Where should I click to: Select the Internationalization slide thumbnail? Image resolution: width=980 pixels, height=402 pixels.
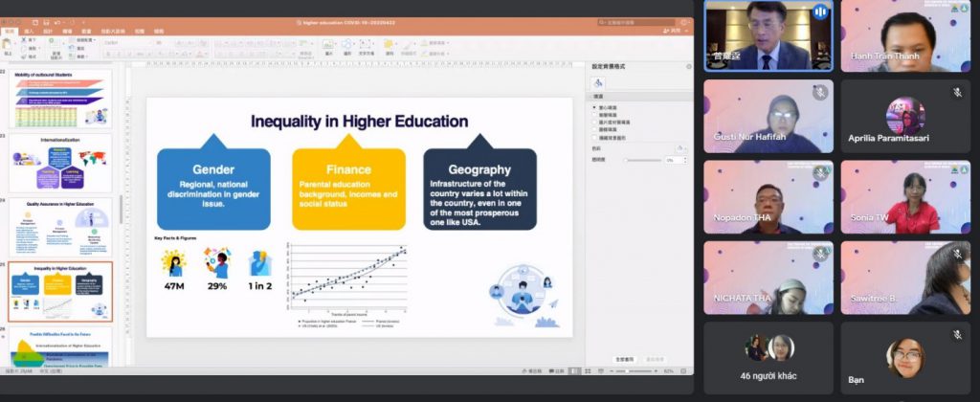(60, 163)
